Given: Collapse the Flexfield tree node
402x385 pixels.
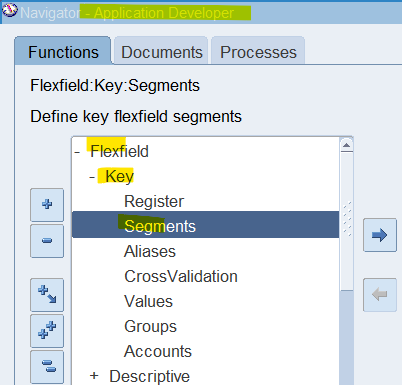Looking at the screenshot, I should 77,152.
